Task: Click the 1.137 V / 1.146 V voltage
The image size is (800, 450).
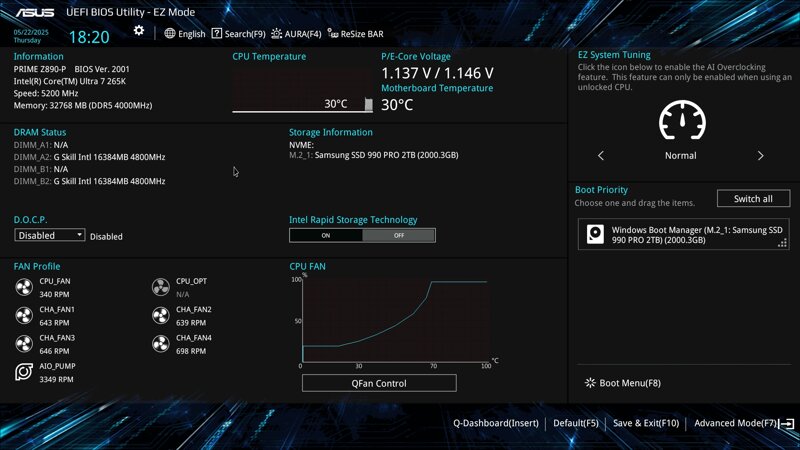Action: (437, 73)
